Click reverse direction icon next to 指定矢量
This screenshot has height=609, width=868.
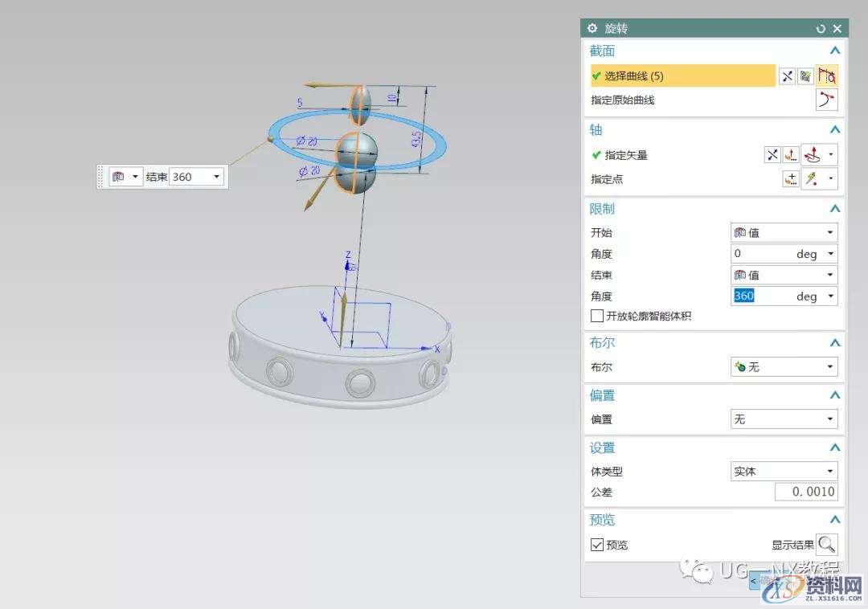[772, 155]
